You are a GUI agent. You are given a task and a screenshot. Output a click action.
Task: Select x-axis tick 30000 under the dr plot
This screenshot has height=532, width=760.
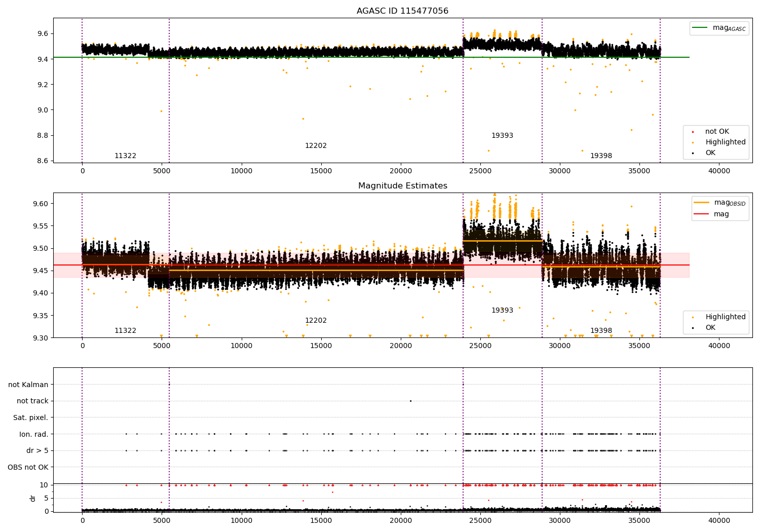pyautogui.click(x=559, y=520)
